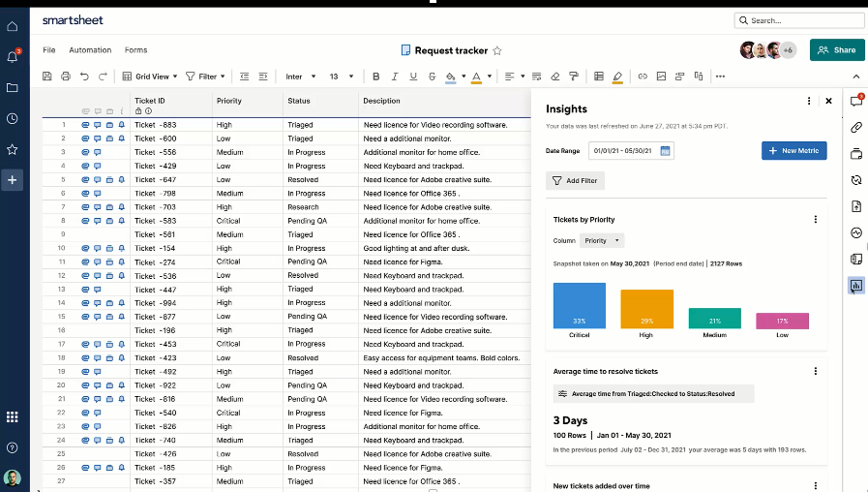
Task: Open Attachments paperclip on right rail
Action: pyautogui.click(x=856, y=128)
